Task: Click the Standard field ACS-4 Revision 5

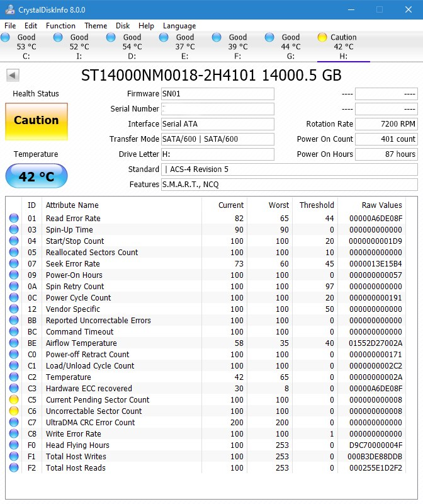Action: pyautogui.click(x=290, y=169)
